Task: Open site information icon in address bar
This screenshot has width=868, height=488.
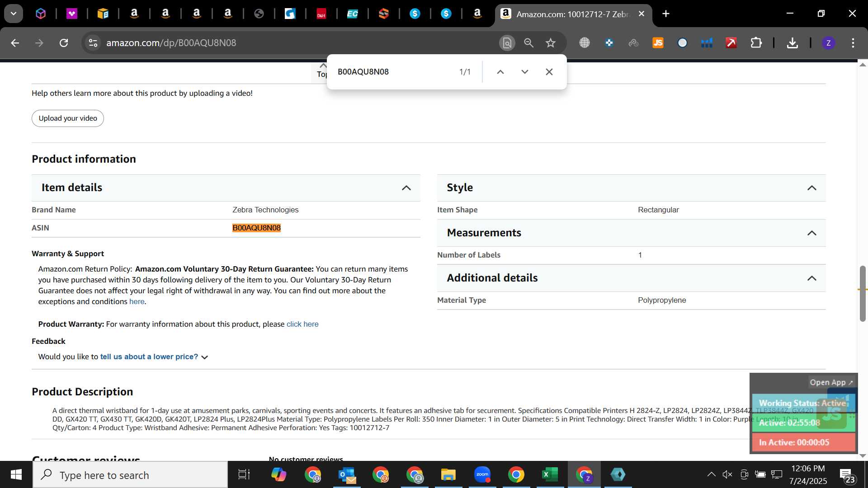Action: (x=93, y=43)
